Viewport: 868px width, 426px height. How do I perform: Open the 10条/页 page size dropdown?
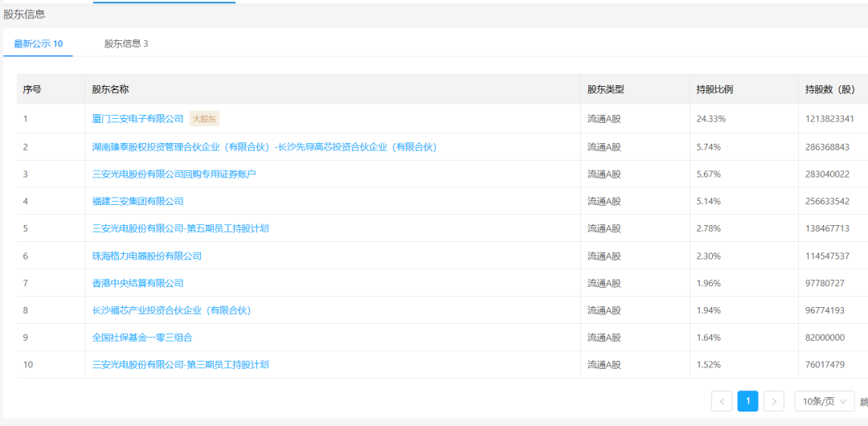(825, 401)
